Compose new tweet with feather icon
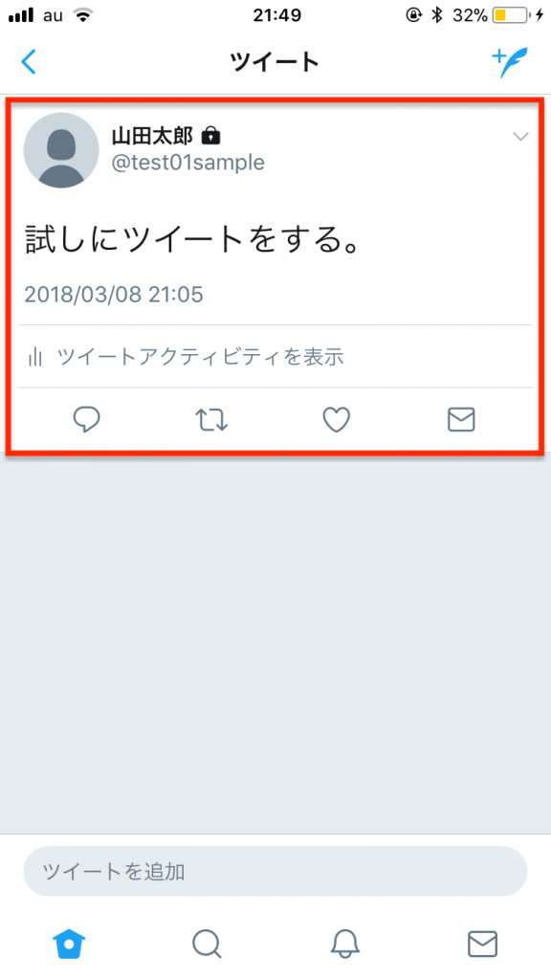The image size is (551, 980). coord(510,62)
